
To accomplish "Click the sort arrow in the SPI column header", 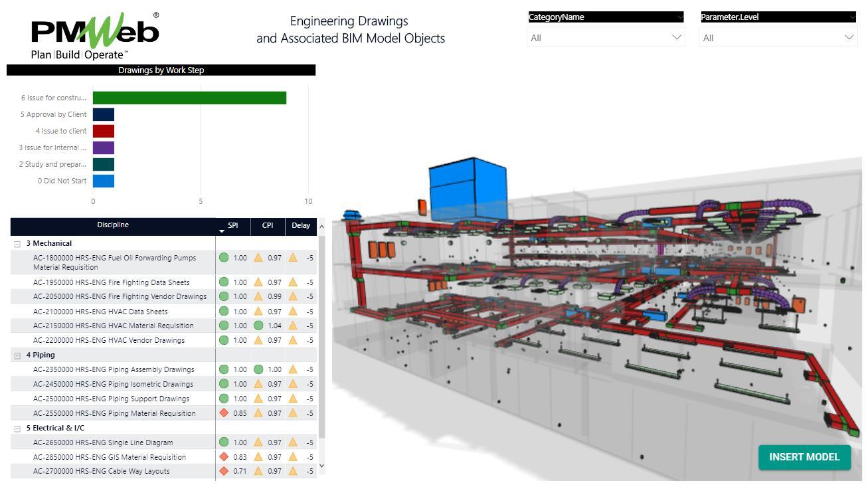I will pos(222,231).
